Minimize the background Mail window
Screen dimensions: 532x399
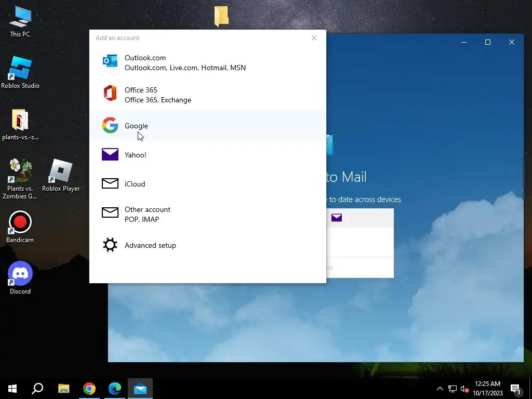[464, 42]
